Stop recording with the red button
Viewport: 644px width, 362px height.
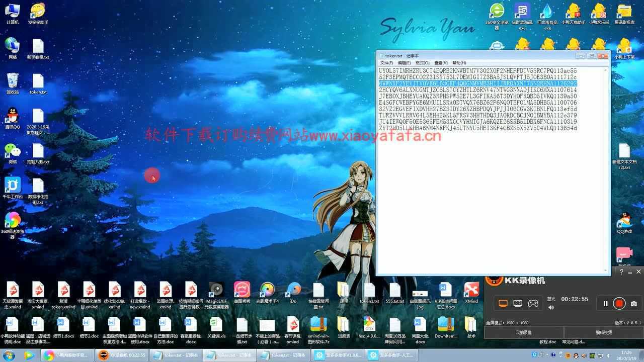[x=619, y=303]
